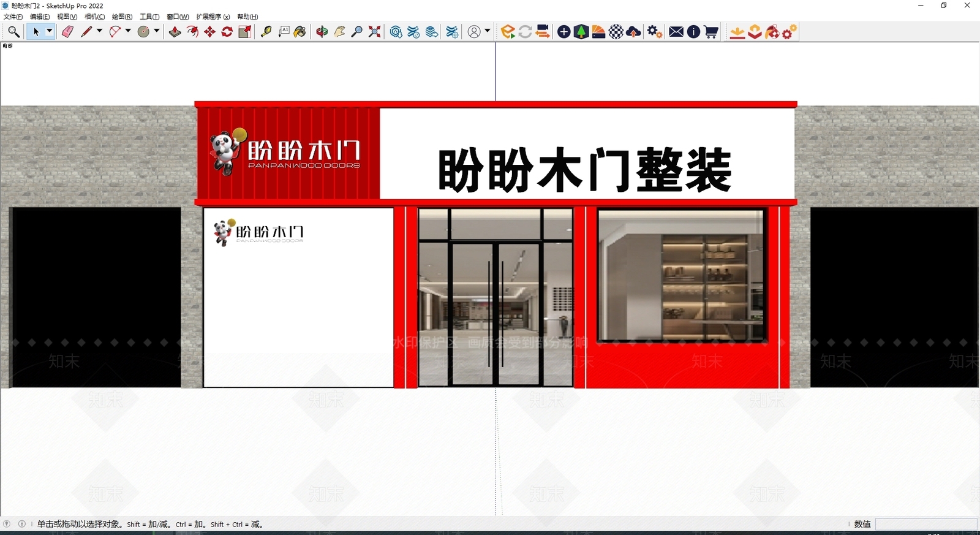Click the dark circle plus icon

564,32
